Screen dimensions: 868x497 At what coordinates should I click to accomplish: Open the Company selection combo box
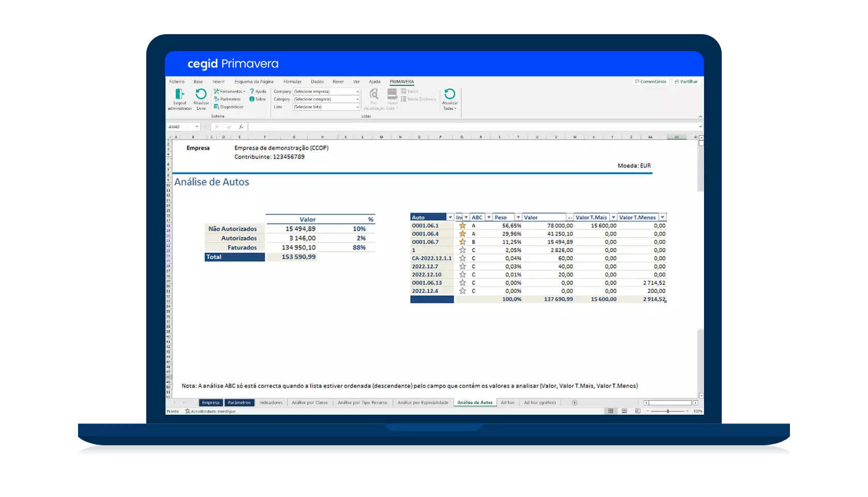pyautogui.click(x=326, y=92)
